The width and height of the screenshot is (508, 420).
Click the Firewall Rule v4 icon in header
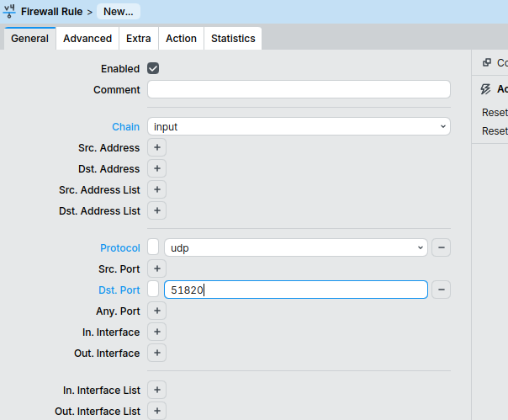9,11
